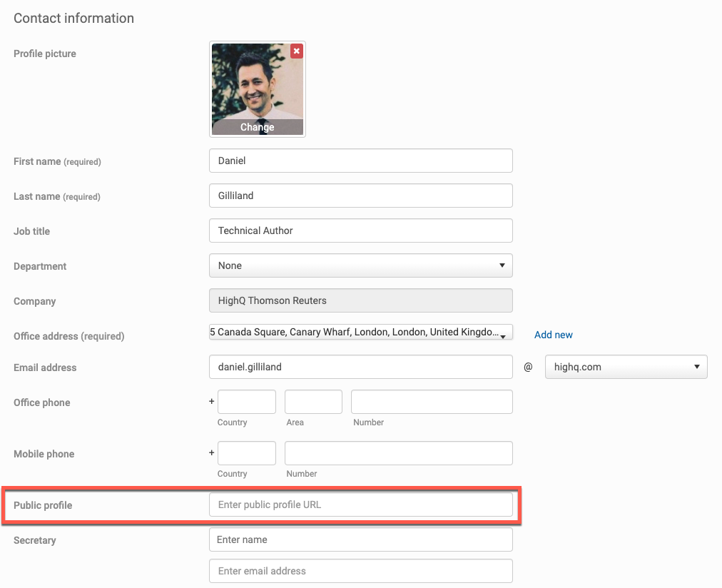Remove profile picture with red X

[x=297, y=51]
